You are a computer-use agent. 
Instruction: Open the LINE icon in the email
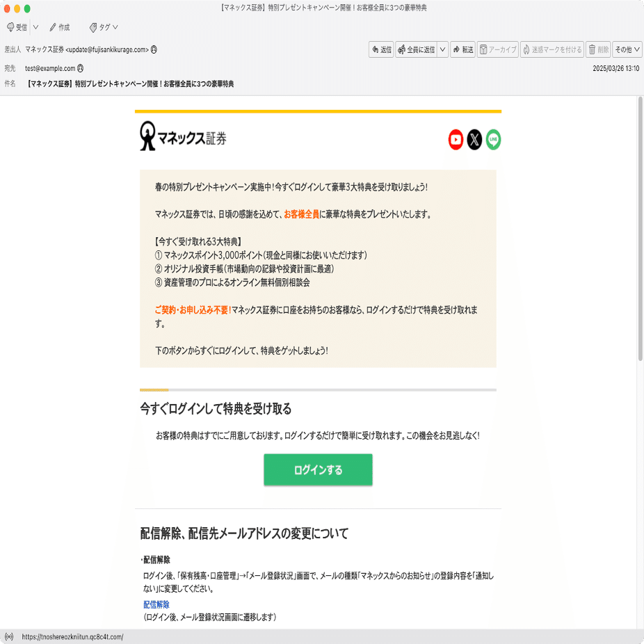click(493, 140)
